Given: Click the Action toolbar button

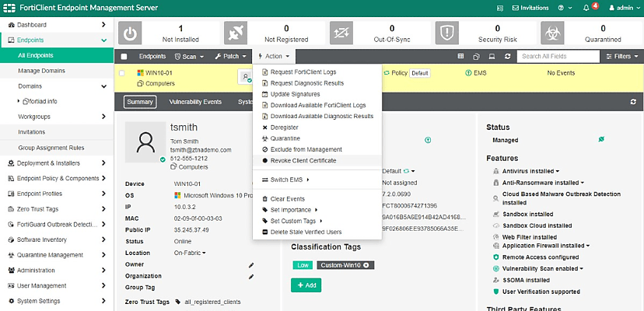Looking at the screenshot, I should 274,56.
